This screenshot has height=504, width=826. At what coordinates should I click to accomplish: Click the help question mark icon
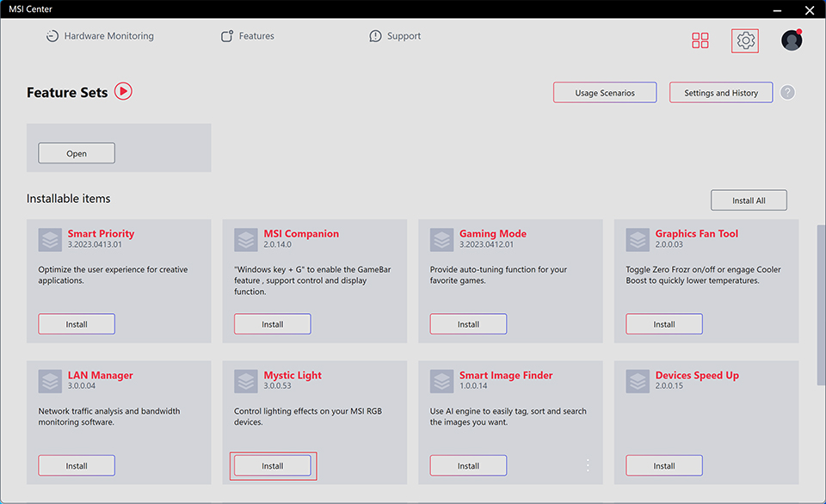click(787, 93)
